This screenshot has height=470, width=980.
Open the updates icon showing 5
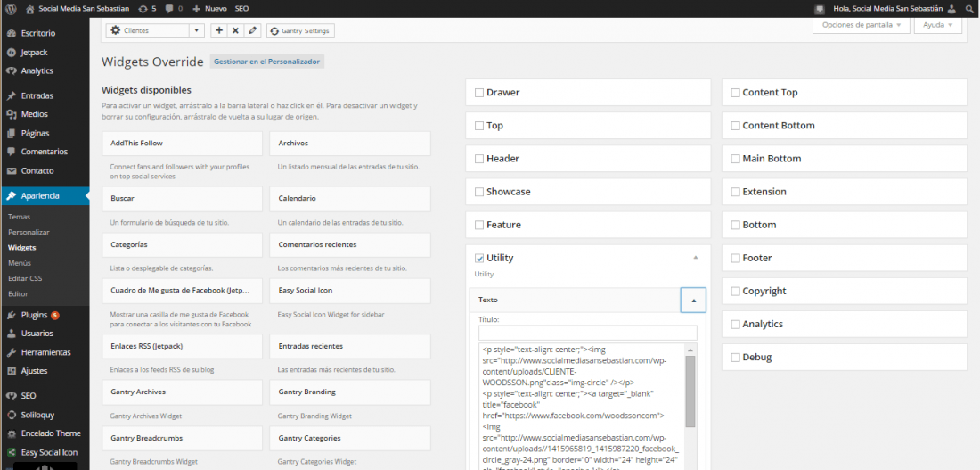[143, 9]
